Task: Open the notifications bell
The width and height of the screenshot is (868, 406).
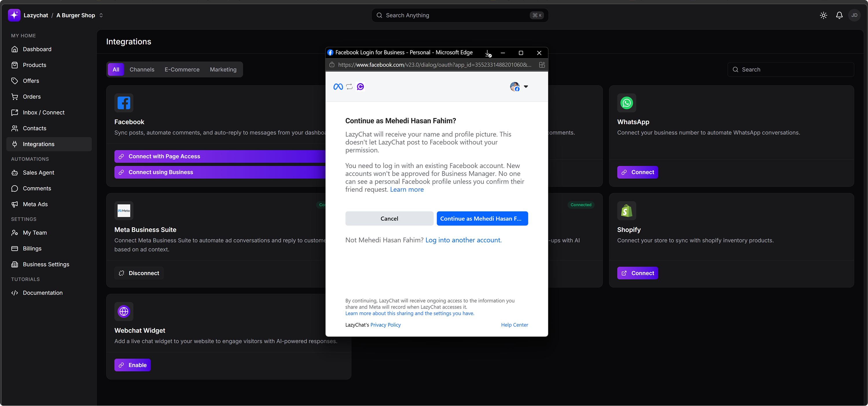Action: 839,15
